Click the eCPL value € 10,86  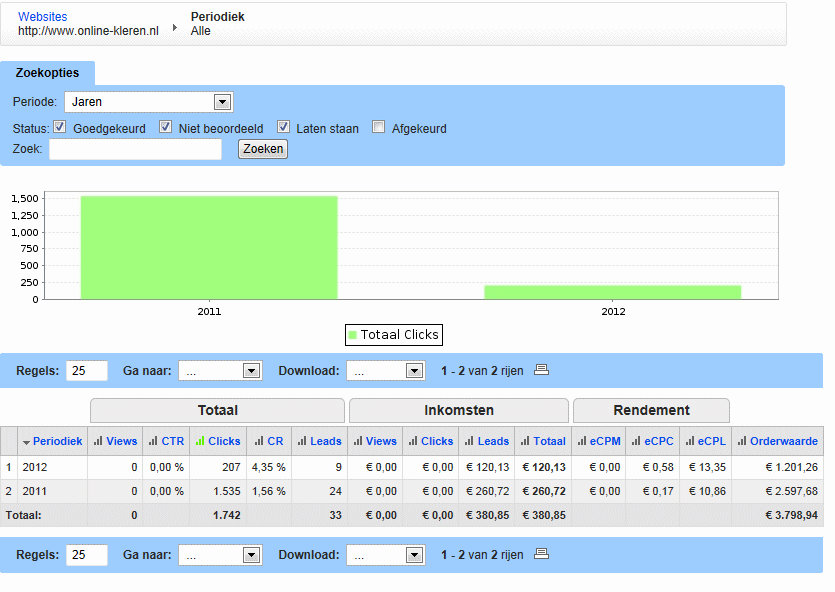707,491
